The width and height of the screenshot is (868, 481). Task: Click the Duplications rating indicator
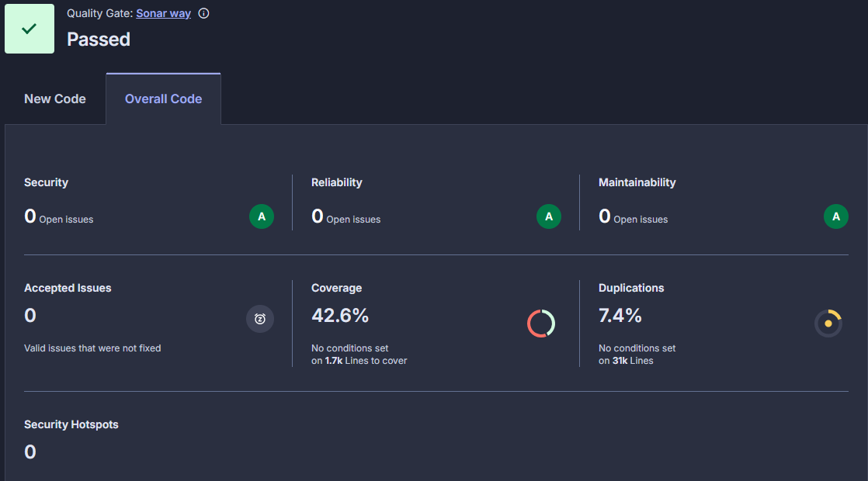828,324
